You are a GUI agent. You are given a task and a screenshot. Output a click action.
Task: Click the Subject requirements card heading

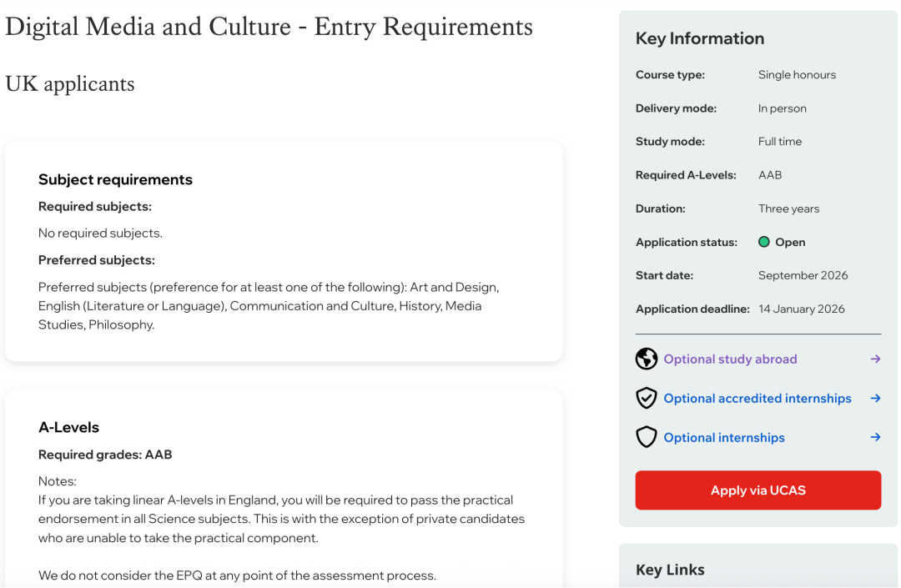click(115, 179)
